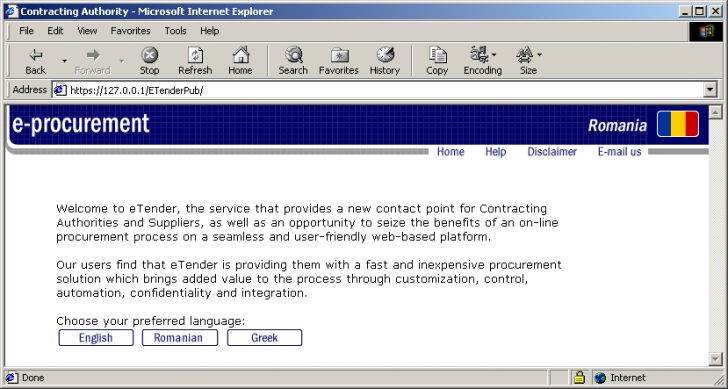Click the Back arrow toolbar icon

pos(36,55)
